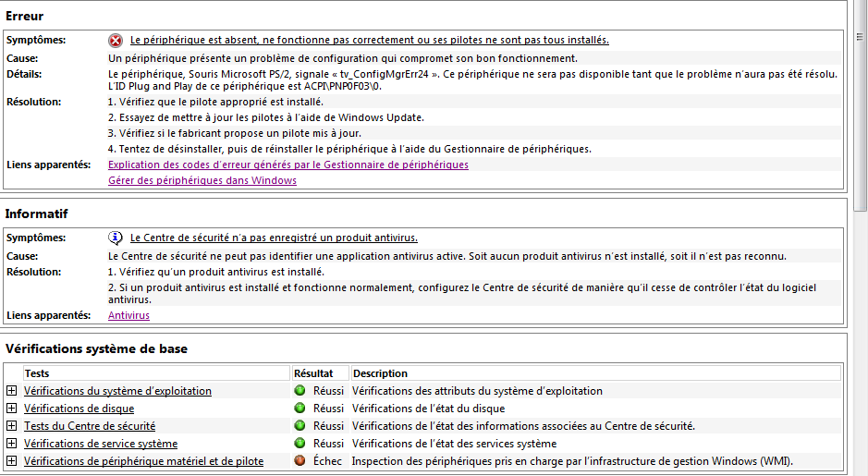Screen dimensions: 868x476
Task: Click text 'Essayez de mettre à jour les pilotes'
Action: [x=266, y=117]
